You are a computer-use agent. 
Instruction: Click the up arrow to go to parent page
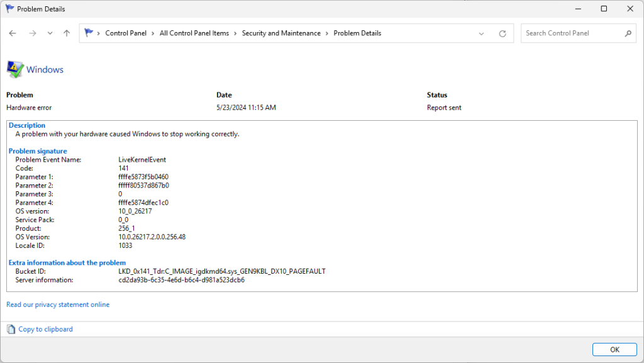click(x=65, y=33)
